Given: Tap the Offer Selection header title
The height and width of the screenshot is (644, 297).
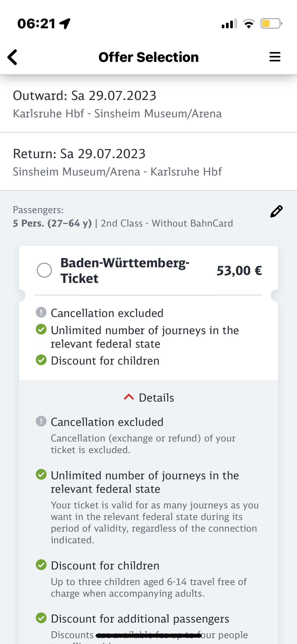Looking at the screenshot, I should click(x=149, y=57).
